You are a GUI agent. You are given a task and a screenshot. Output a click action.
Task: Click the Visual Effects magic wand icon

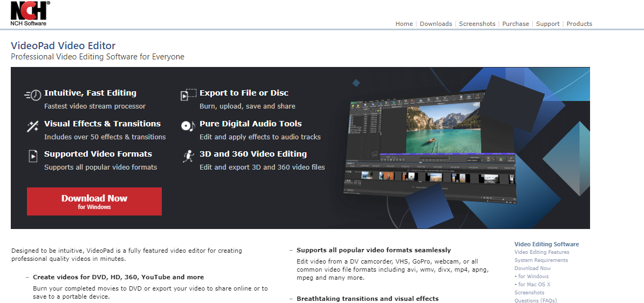click(33, 126)
